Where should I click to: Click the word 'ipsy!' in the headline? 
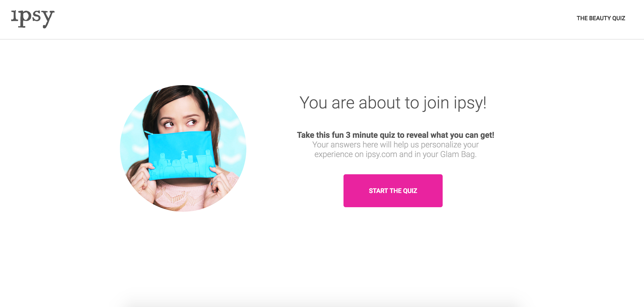coord(470,103)
